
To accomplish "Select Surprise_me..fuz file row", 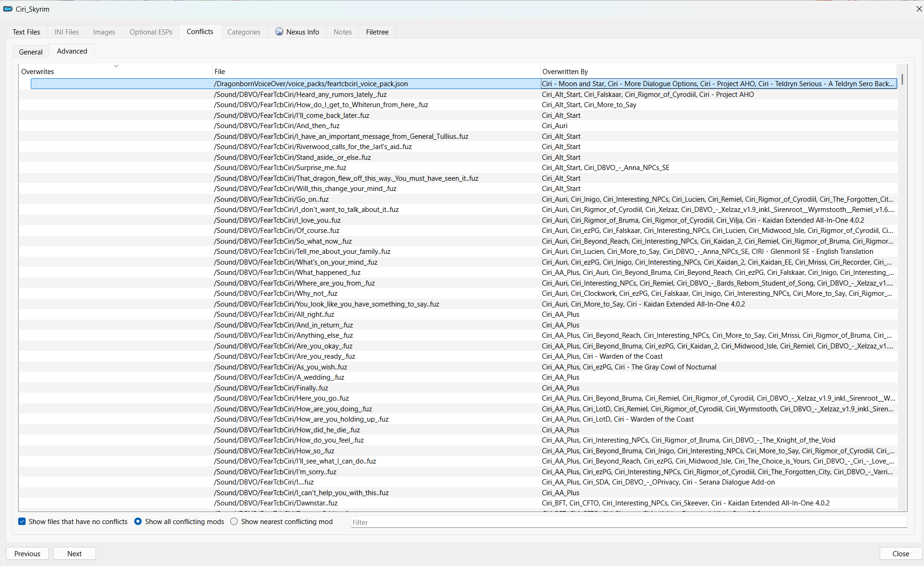I will [x=458, y=168].
